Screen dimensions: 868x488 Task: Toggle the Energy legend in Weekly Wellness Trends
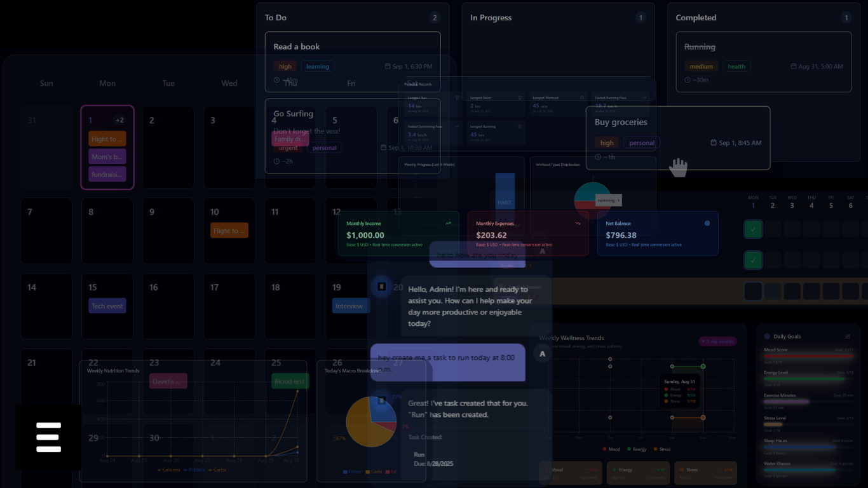point(636,449)
